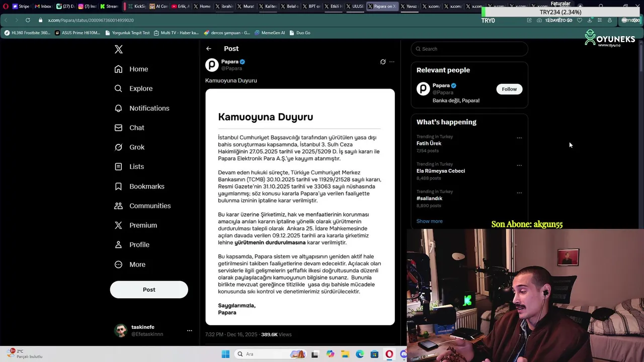Open the Fatih Ürek trending topic
Screen dimensions: 644x362
429,143
